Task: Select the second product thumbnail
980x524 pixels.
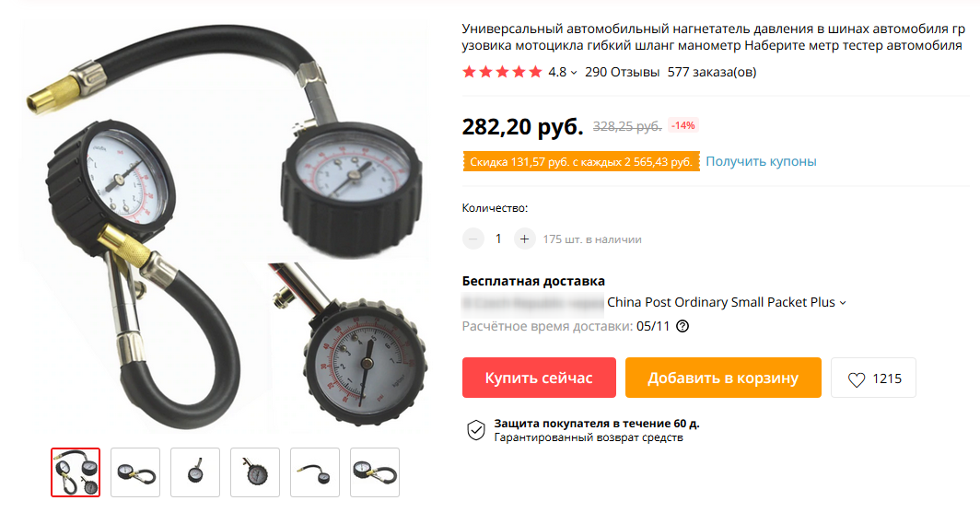Action: tap(135, 472)
